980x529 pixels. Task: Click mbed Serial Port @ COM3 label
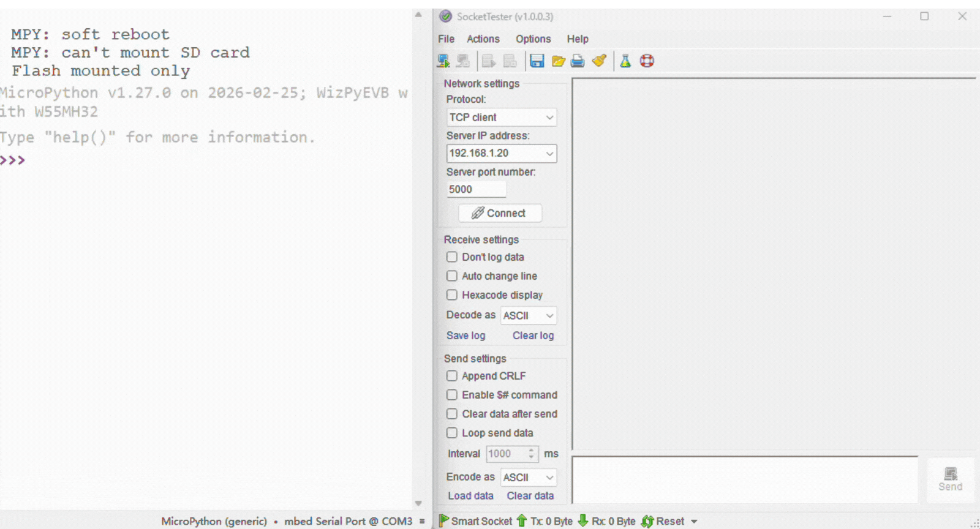tap(348, 521)
